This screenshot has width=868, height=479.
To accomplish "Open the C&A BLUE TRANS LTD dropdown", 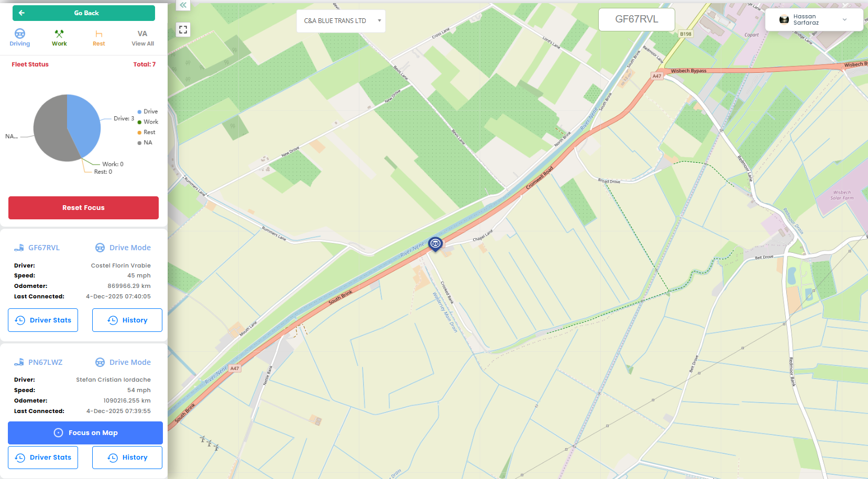I will click(x=341, y=21).
